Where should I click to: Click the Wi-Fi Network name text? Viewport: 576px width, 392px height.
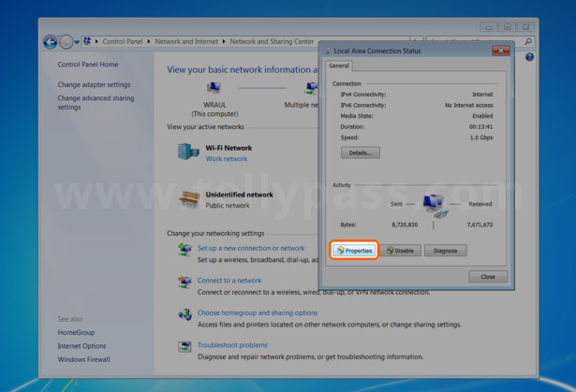pyautogui.click(x=229, y=148)
